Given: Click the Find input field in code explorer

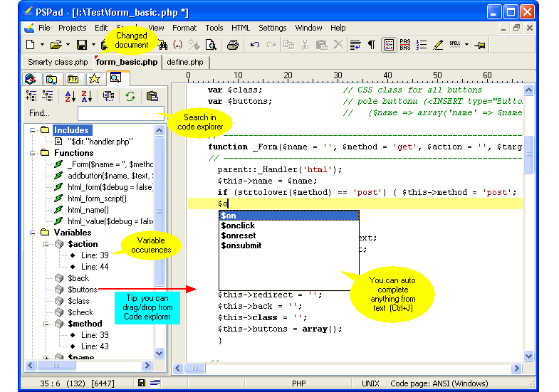Looking at the screenshot, I should [x=120, y=113].
